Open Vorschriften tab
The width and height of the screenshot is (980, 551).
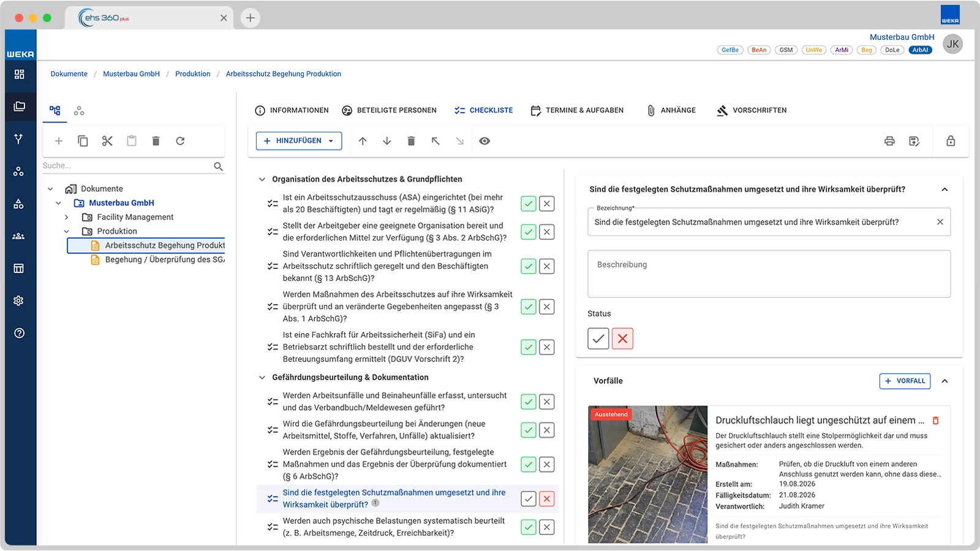click(x=752, y=110)
